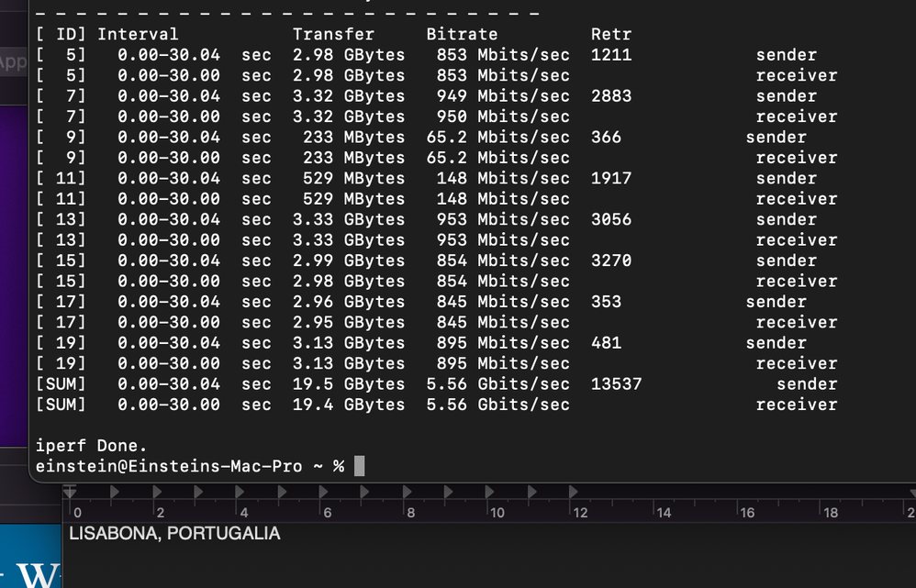The height and width of the screenshot is (588, 916).
Task: Click the ruler at the 16 mark
Action: (x=746, y=512)
